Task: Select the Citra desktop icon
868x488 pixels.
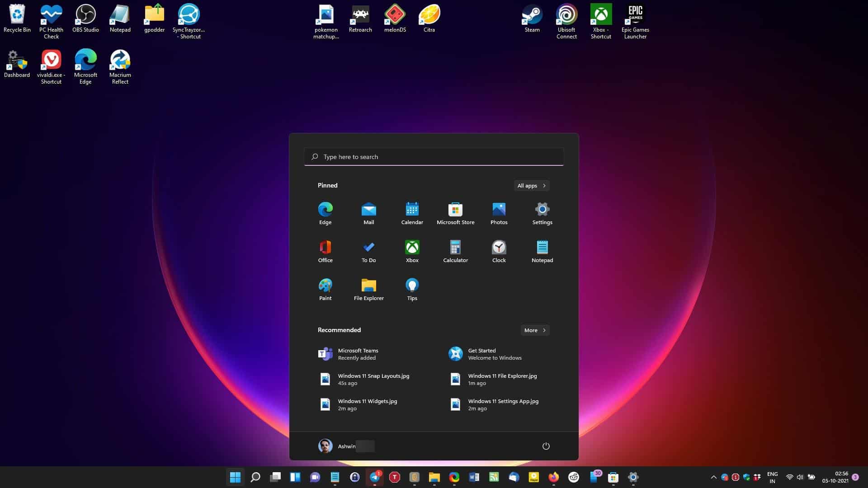Action: pos(429,19)
